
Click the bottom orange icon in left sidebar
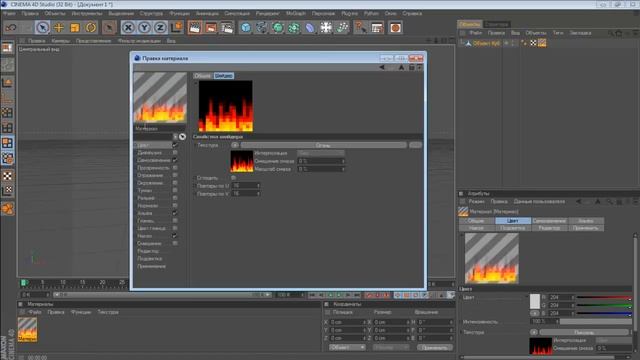[x=7, y=209]
